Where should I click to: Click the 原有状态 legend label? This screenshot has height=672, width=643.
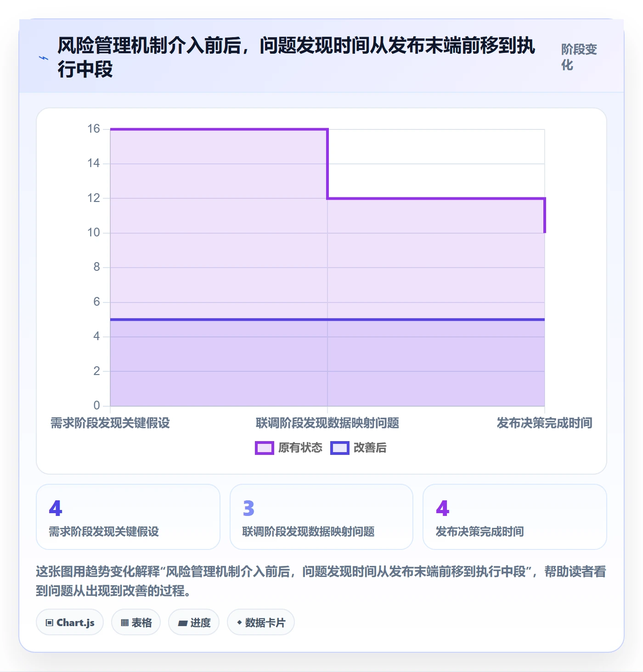click(x=300, y=448)
